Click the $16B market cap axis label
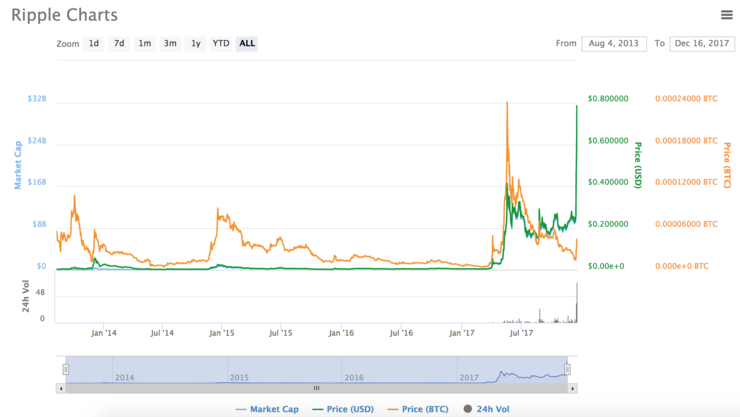The image size is (740, 417). tap(37, 182)
